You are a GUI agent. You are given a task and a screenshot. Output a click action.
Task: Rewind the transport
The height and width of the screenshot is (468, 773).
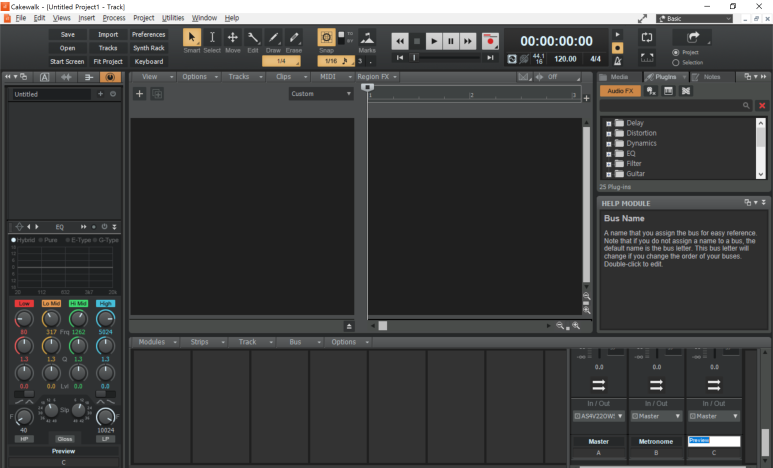pyautogui.click(x=400, y=41)
